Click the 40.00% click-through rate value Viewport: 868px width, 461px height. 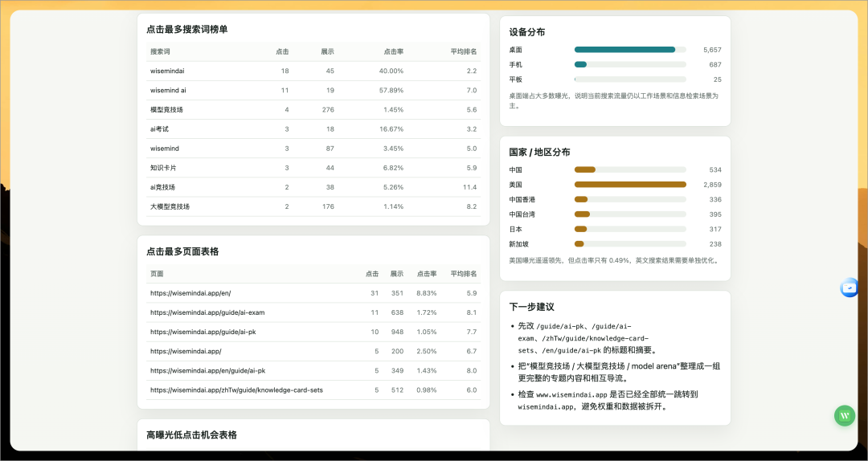391,71
